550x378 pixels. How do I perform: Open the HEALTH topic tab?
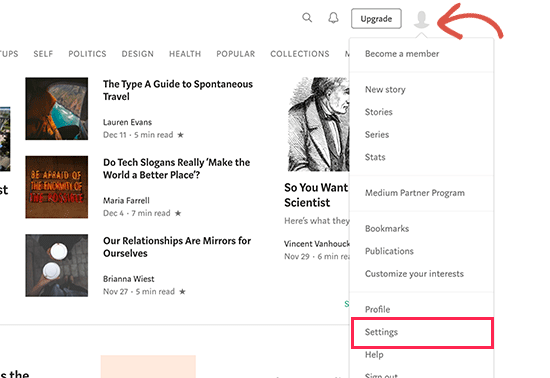point(185,54)
